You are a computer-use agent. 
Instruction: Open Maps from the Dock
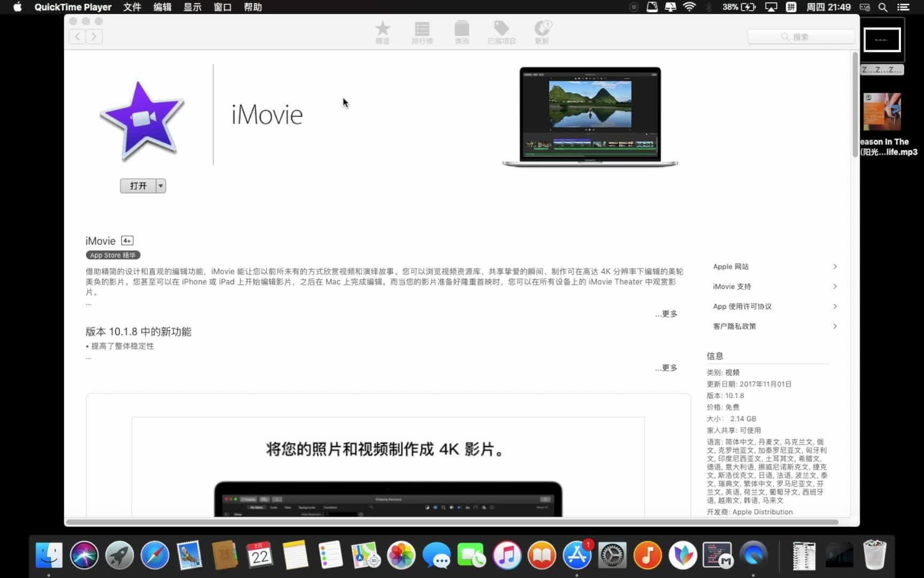click(x=366, y=555)
